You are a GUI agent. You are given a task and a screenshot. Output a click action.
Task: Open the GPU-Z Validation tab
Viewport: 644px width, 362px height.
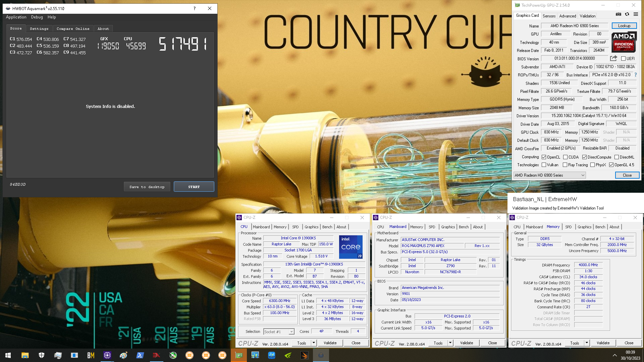click(588, 16)
